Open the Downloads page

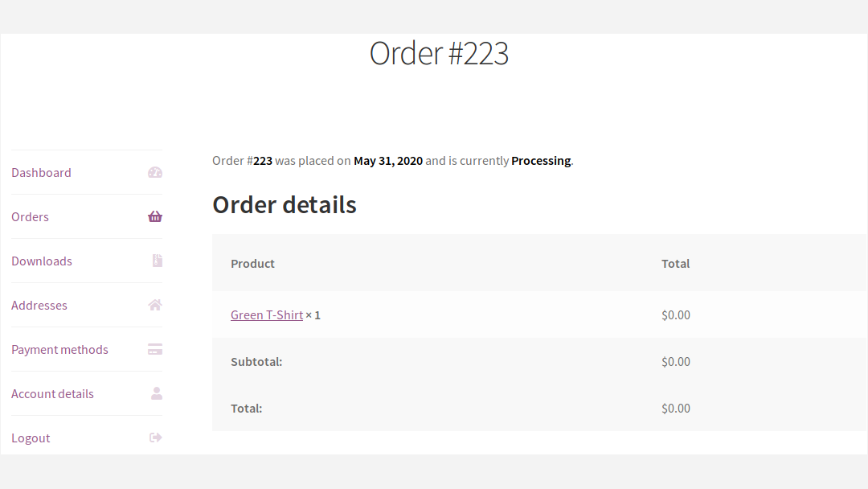tap(42, 261)
